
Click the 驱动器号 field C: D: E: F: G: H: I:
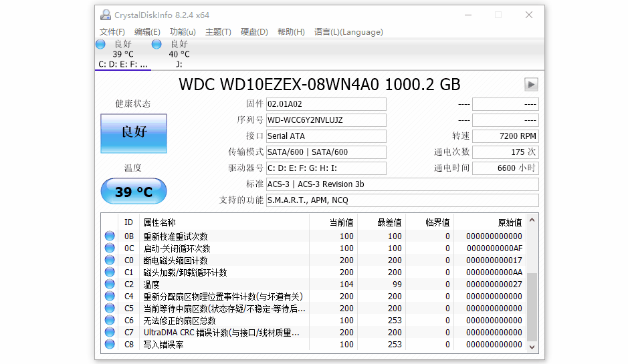tap(326, 168)
